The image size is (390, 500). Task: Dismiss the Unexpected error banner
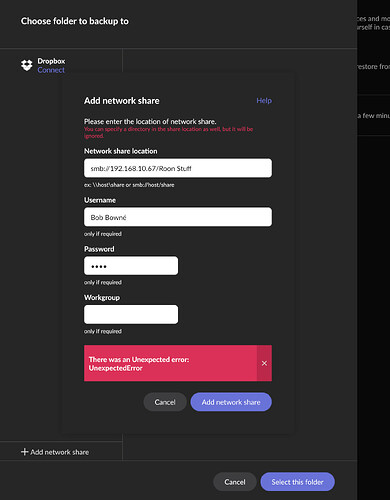click(264, 363)
